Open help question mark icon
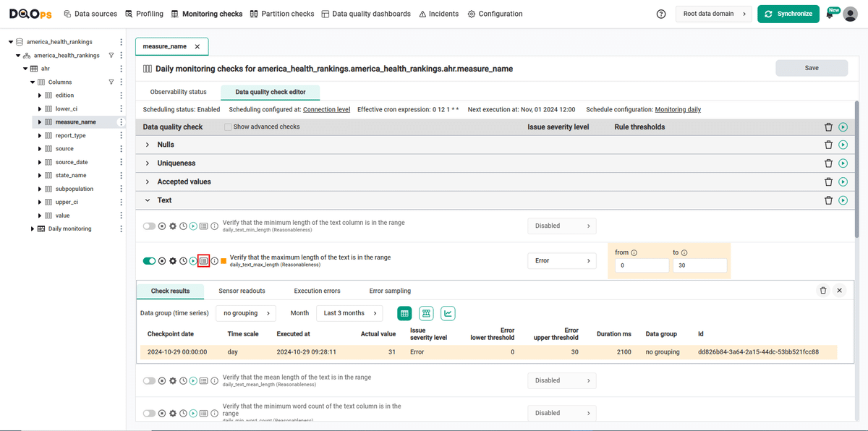 [661, 14]
